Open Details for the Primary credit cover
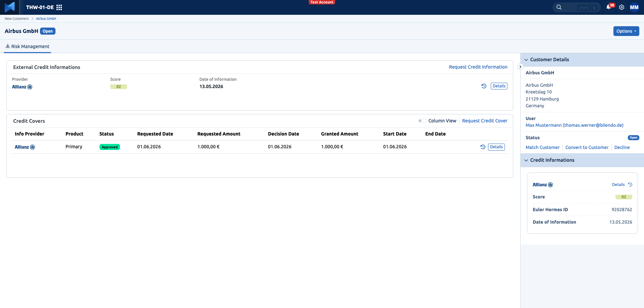Image resolution: width=644 pixels, height=308 pixels. click(496, 147)
